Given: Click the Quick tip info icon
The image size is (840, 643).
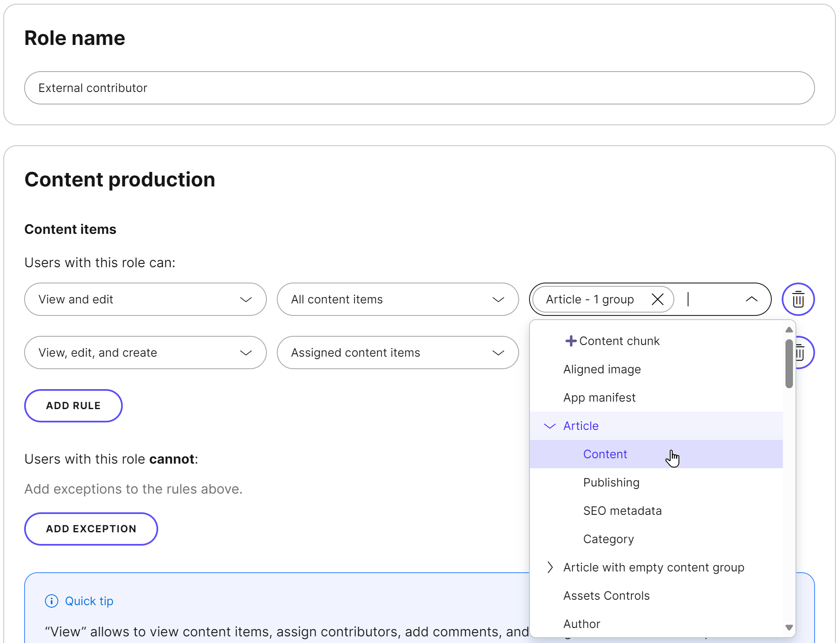Looking at the screenshot, I should click(x=51, y=601).
